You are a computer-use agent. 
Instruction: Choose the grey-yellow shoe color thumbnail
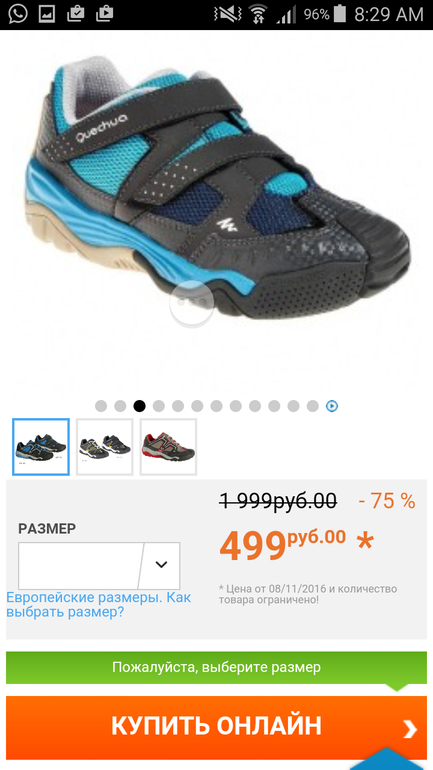pyautogui.click(x=105, y=447)
